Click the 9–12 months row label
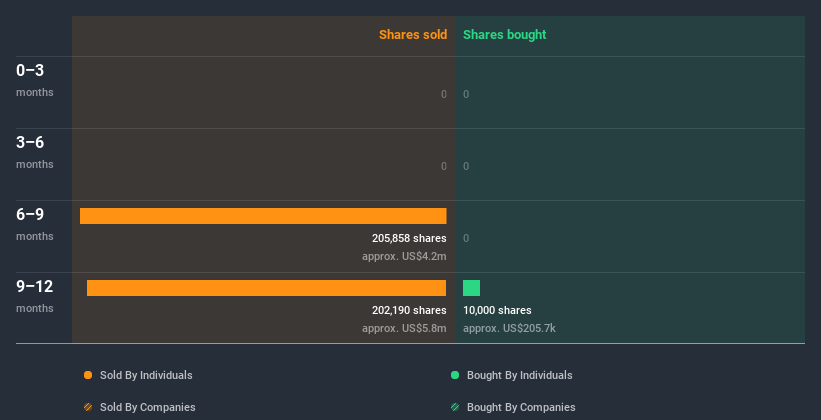The height and width of the screenshot is (420, 821). pyautogui.click(x=35, y=296)
